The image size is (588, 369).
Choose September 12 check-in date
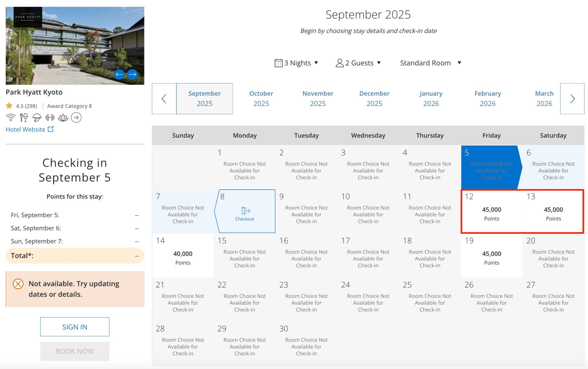(492, 211)
